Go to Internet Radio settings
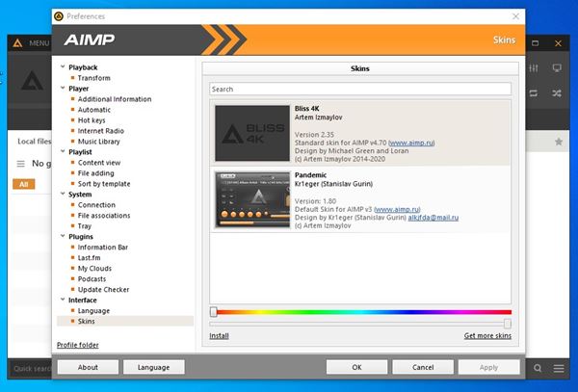 (100, 131)
